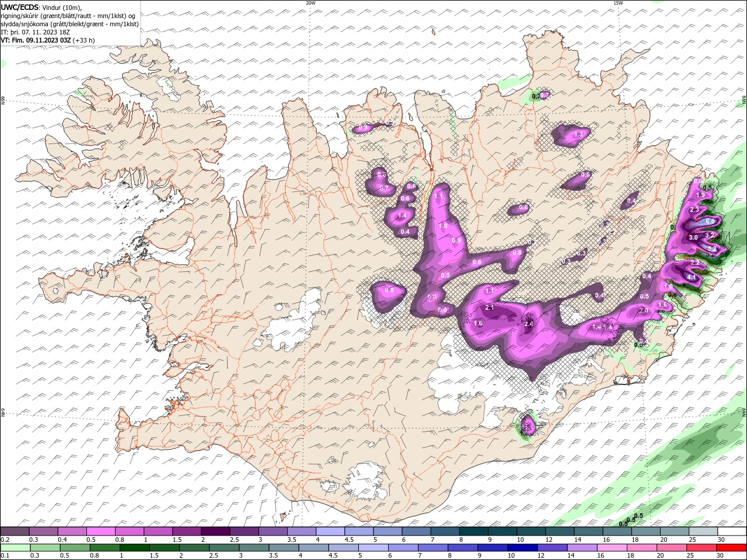Click the '2.3' value on the east coast

[694, 209]
